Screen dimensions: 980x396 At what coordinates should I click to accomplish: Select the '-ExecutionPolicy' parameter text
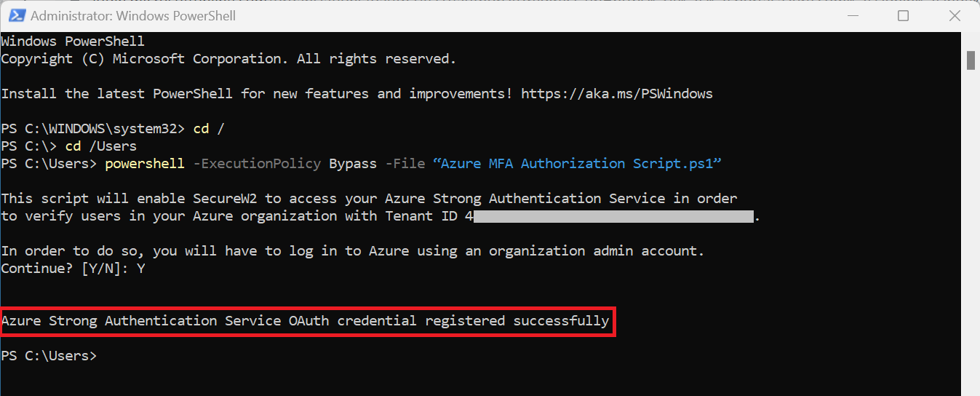pos(257,164)
